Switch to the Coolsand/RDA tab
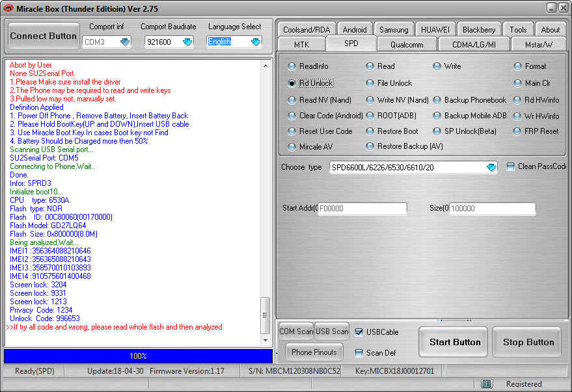572x392 pixels. [306, 29]
